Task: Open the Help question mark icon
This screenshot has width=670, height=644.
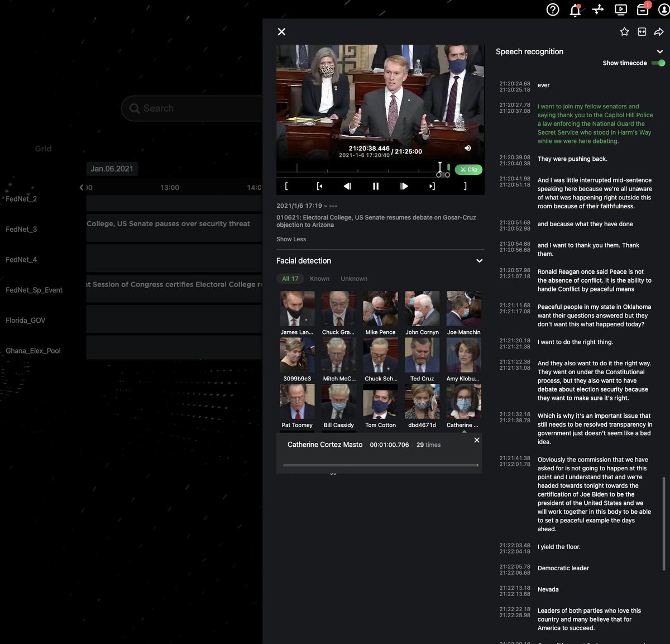Action: point(552,9)
